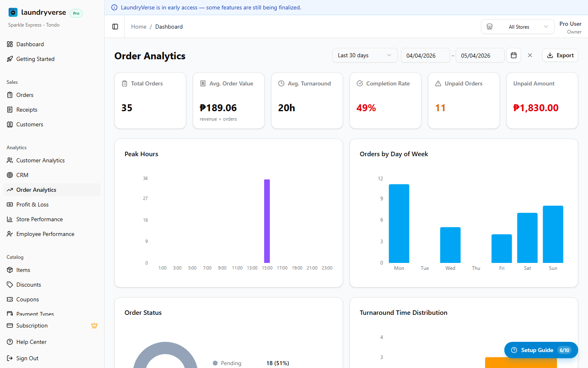Open Receipts in the sidebar
The image size is (588, 368).
point(52,110)
